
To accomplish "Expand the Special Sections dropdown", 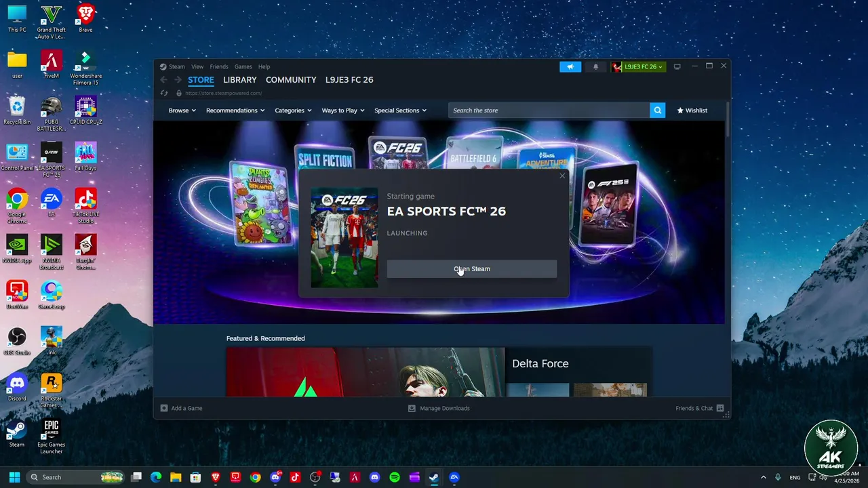I will coord(401,110).
